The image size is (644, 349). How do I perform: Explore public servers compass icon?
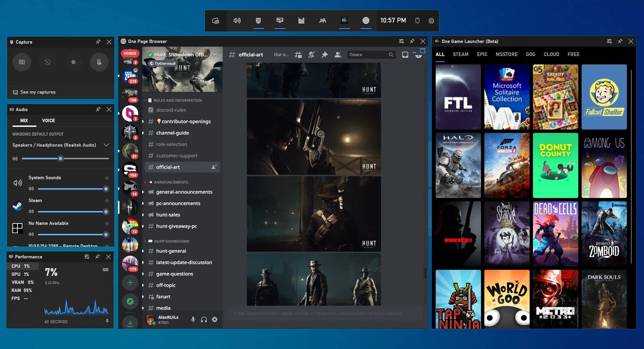point(130,301)
